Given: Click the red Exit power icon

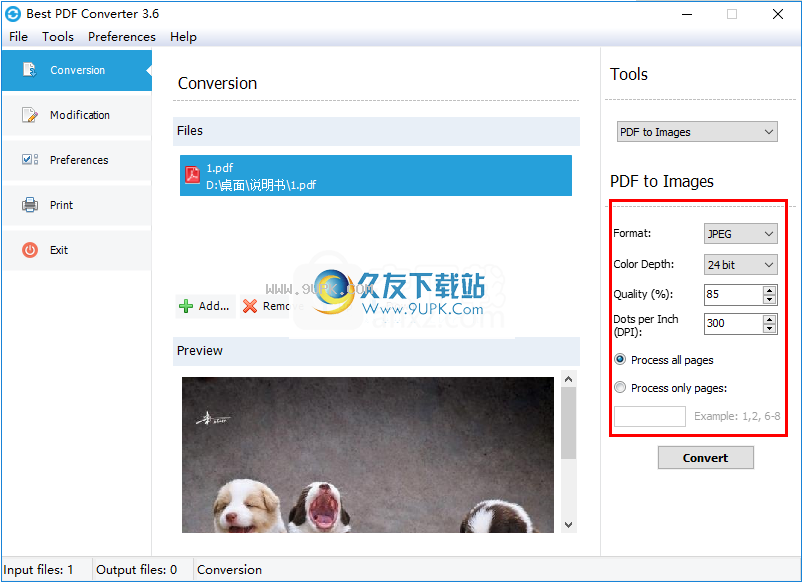Looking at the screenshot, I should [x=30, y=250].
